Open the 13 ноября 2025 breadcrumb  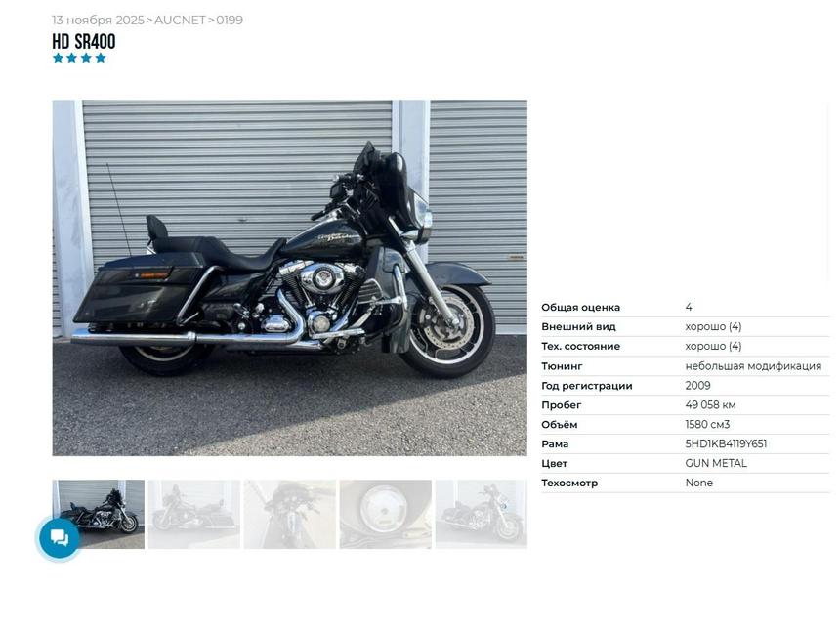(x=98, y=21)
